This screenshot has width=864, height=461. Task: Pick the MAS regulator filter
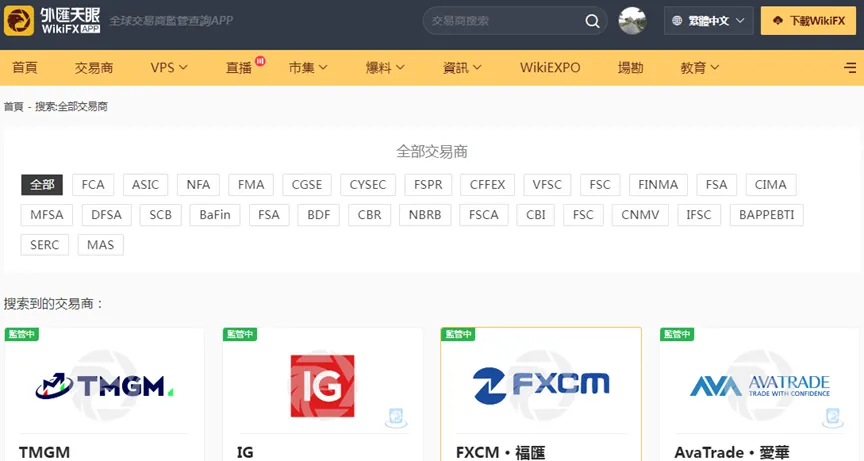(101, 245)
